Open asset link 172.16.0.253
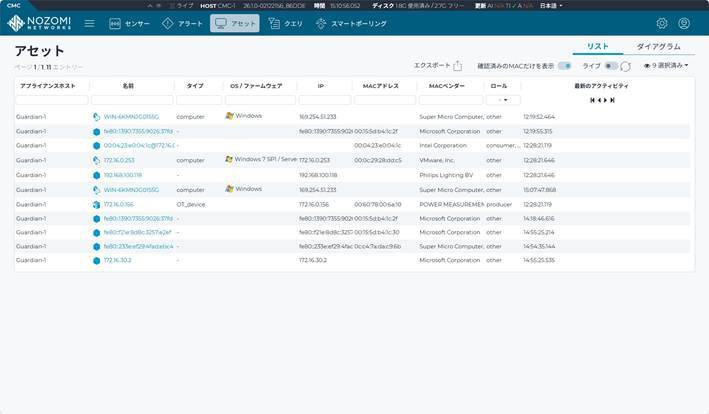 tap(120, 160)
